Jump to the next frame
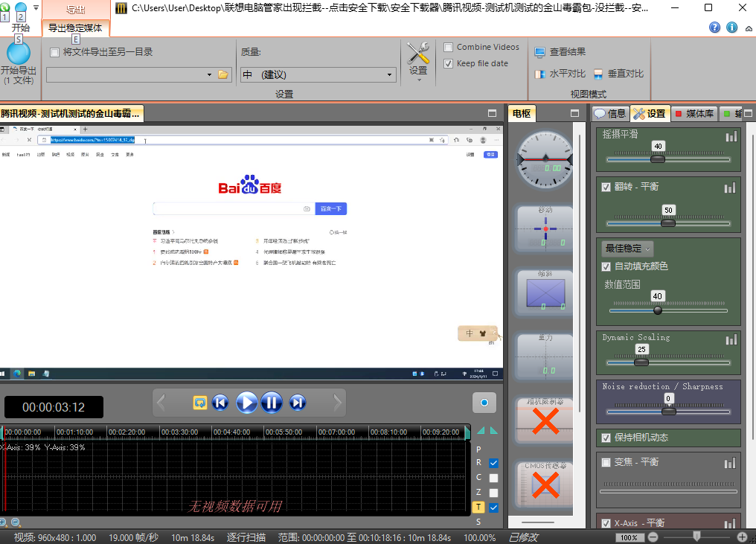 [298, 403]
